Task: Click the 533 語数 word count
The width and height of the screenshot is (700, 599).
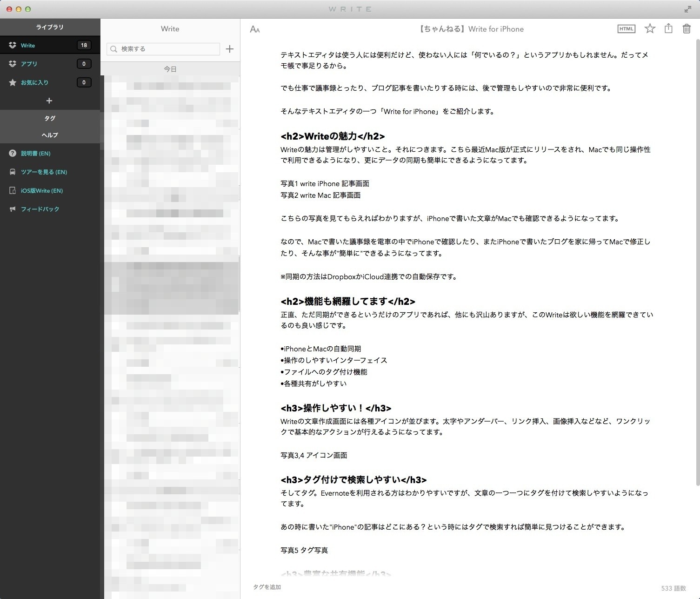Action: (673, 588)
